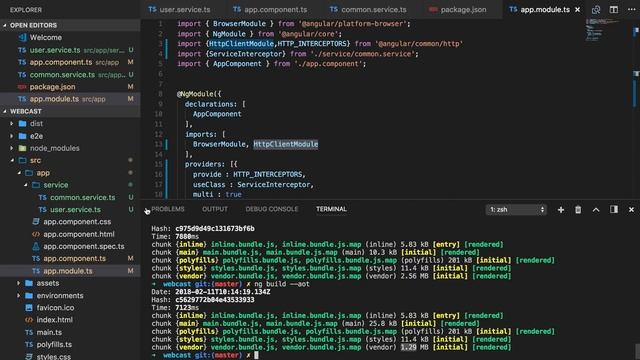Open the user.service.ts editor tab
Screen dimensions: 640x360
(x=180, y=9)
